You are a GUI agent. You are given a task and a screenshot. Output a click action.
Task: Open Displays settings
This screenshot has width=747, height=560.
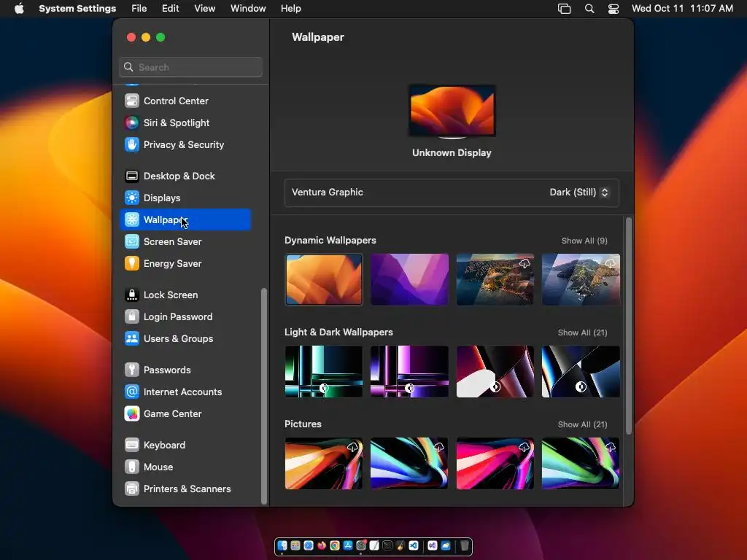coord(185,198)
